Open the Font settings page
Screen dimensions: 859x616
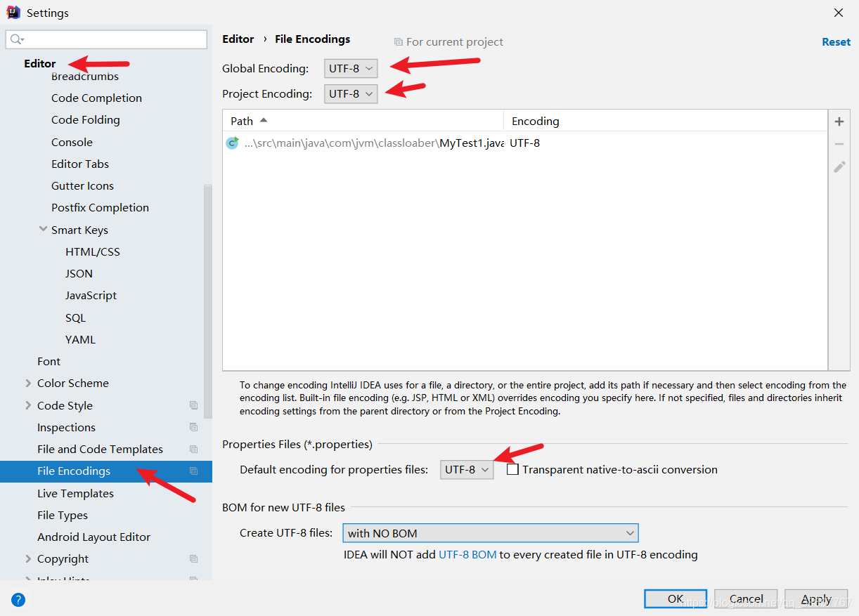tap(49, 362)
